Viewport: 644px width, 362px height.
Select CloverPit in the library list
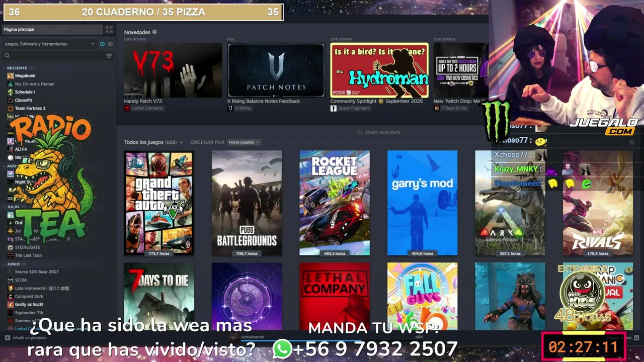click(23, 100)
